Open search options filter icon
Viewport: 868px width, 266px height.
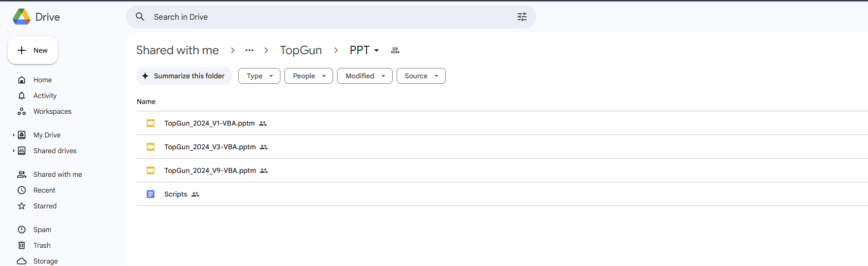[x=522, y=17]
